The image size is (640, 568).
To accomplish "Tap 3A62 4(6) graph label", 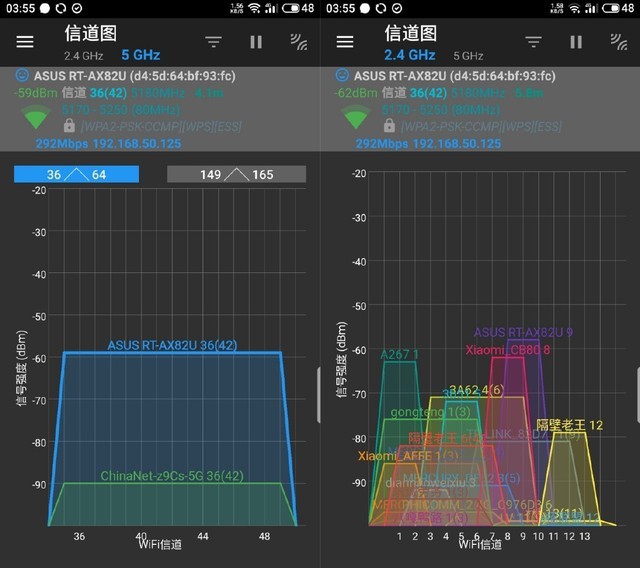I will coord(476,390).
